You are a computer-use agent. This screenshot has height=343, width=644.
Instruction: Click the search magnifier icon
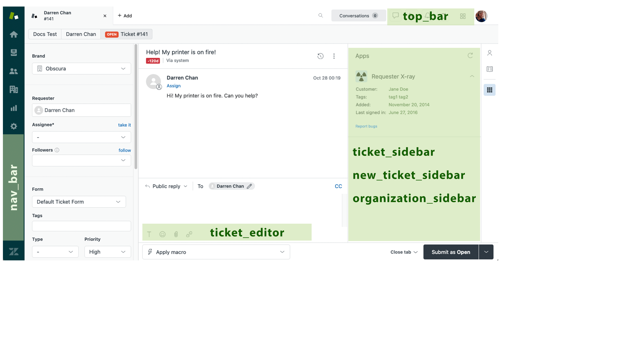[321, 16]
